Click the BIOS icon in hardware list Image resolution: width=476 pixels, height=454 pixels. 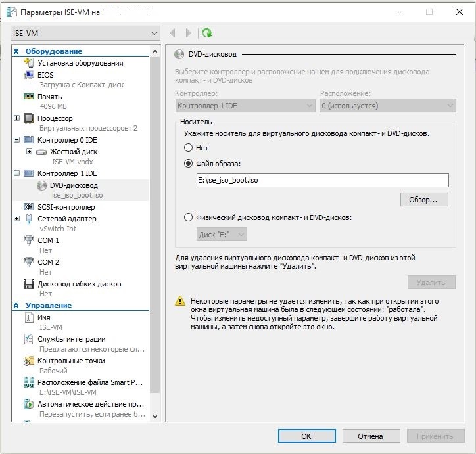point(28,75)
